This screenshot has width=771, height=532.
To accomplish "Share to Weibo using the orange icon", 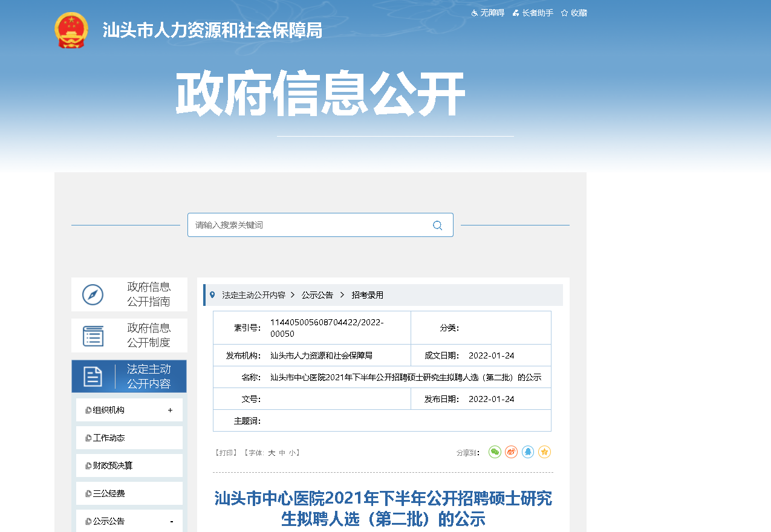I will 512,452.
